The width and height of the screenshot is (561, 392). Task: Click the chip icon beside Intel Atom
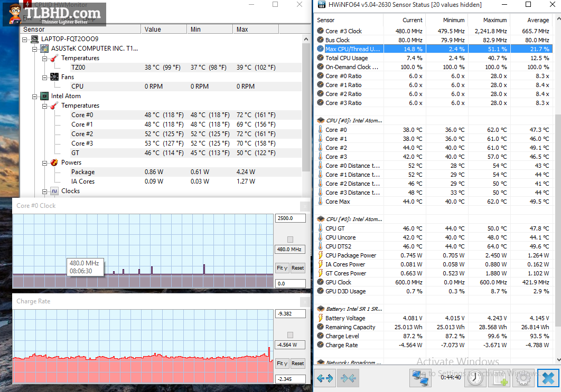tap(44, 96)
